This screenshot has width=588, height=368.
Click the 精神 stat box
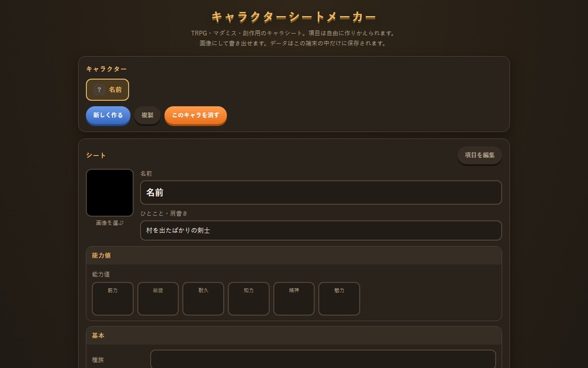(x=294, y=299)
